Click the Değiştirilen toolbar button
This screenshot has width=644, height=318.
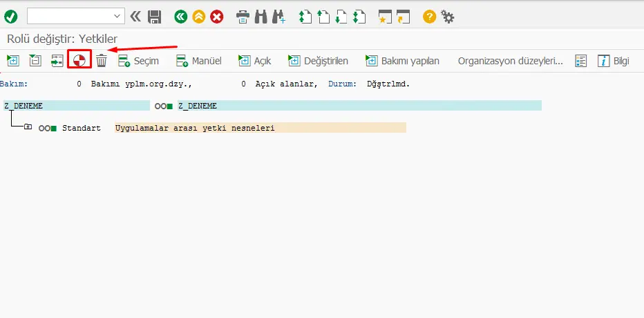[x=318, y=61]
